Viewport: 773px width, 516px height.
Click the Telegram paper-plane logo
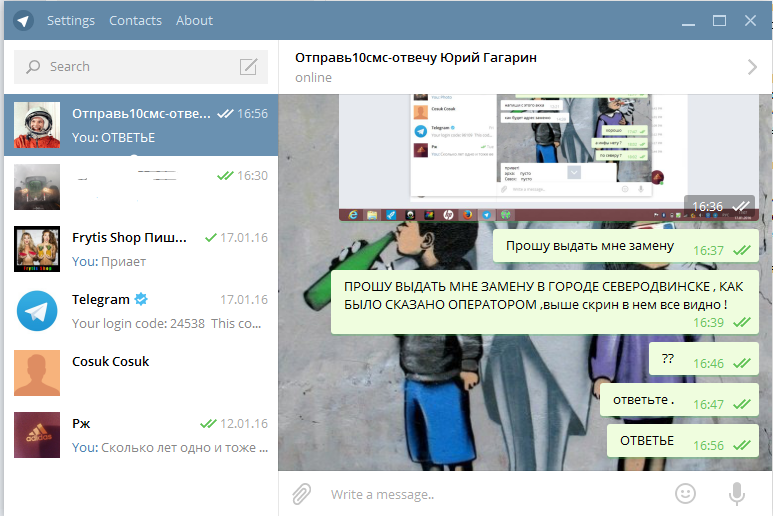23,21
